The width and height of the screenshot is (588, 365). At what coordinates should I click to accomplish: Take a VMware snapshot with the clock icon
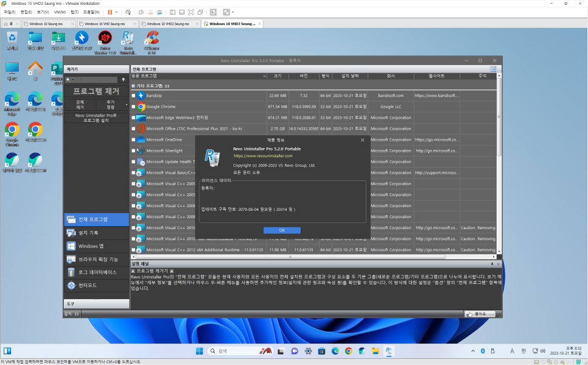[x=141, y=12]
